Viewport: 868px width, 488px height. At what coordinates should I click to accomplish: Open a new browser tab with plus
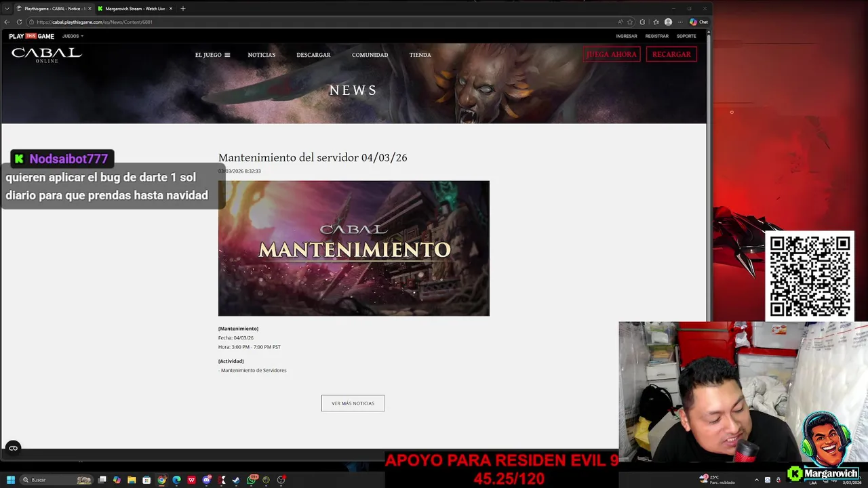click(183, 9)
